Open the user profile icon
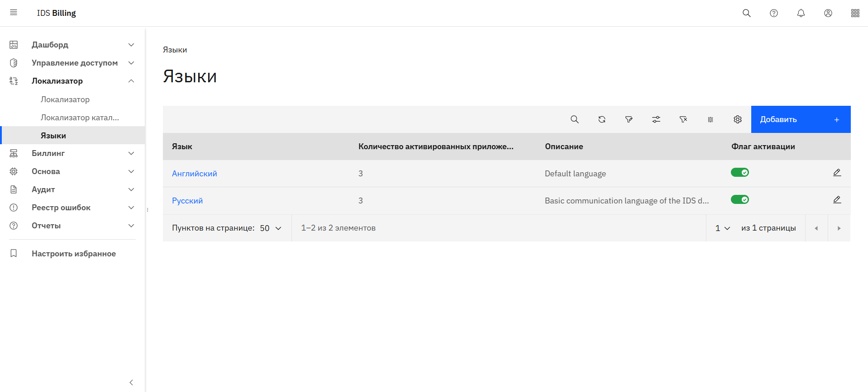Screen dimensions: 868x392 click(x=828, y=13)
